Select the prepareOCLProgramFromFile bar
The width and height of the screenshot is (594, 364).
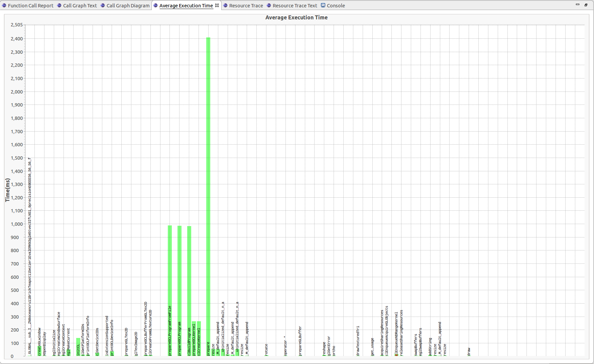point(170,267)
